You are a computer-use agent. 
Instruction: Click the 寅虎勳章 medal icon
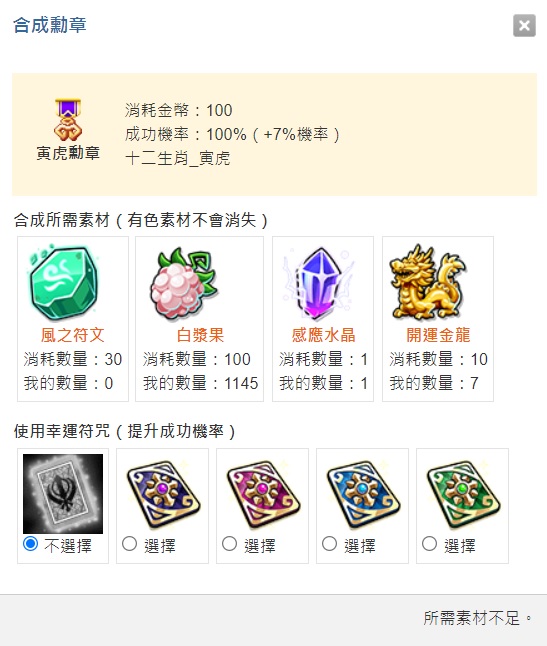(x=68, y=120)
